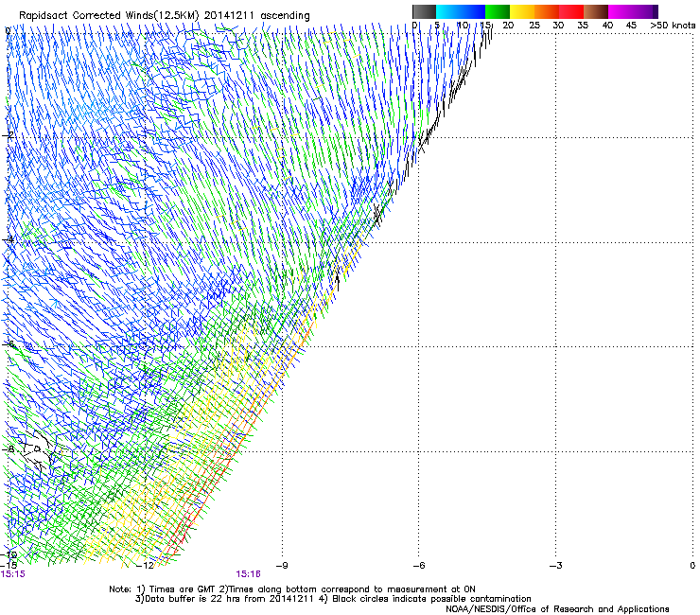The image size is (700, 615).
Task: Click the cyan 5-10 knots color swatch
Action: tap(448, 11)
